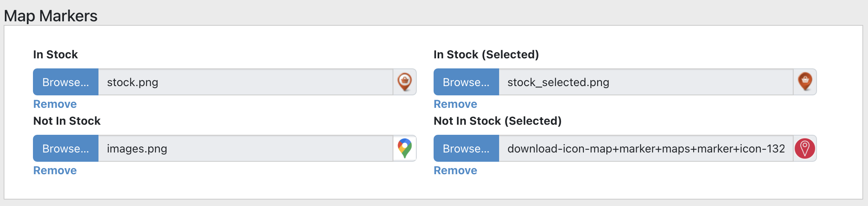The height and width of the screenshot is (206, 868).
Task: Browse for an In Stock (Selected) marker image
Action: click(466, 82)
